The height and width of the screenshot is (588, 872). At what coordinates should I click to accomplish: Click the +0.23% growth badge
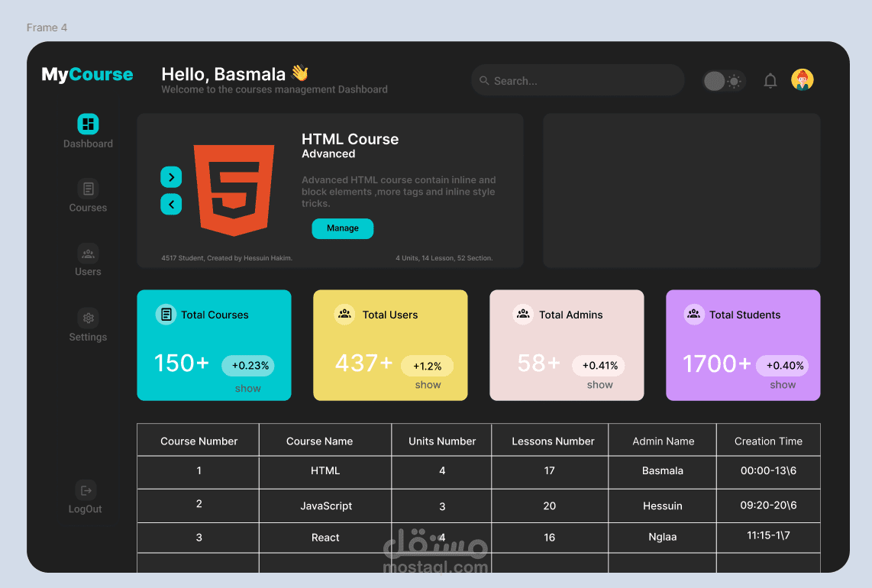248,366
